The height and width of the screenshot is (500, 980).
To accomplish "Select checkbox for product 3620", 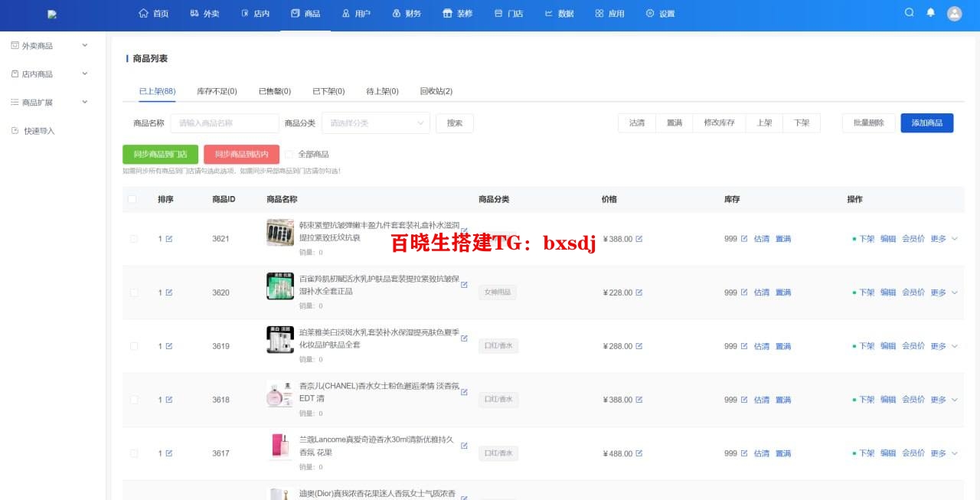I will tap(134, 292).
